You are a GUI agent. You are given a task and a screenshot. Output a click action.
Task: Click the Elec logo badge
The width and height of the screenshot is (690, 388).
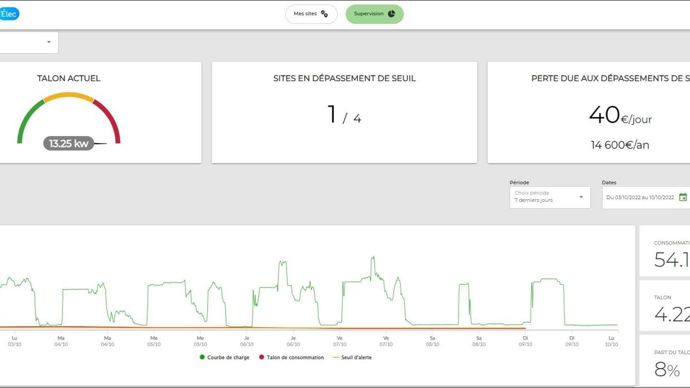[9, 14]
